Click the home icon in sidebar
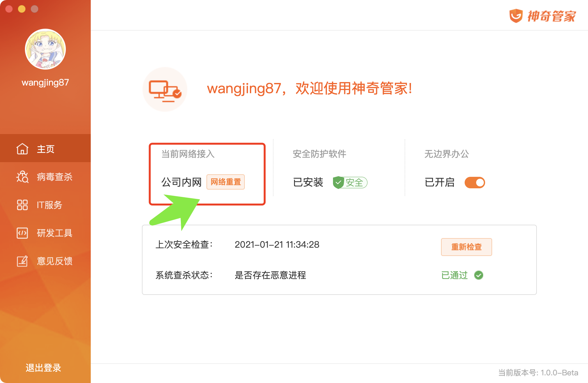 (22, 149)
